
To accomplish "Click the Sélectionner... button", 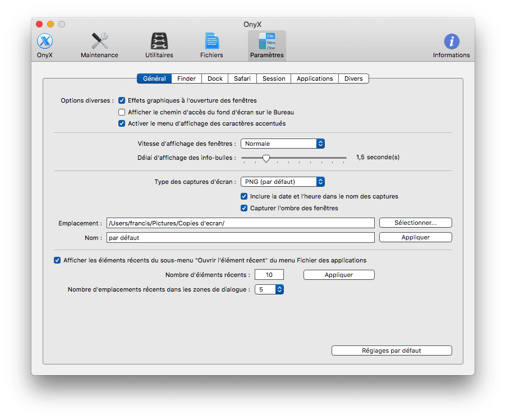I will pos(415,223).
